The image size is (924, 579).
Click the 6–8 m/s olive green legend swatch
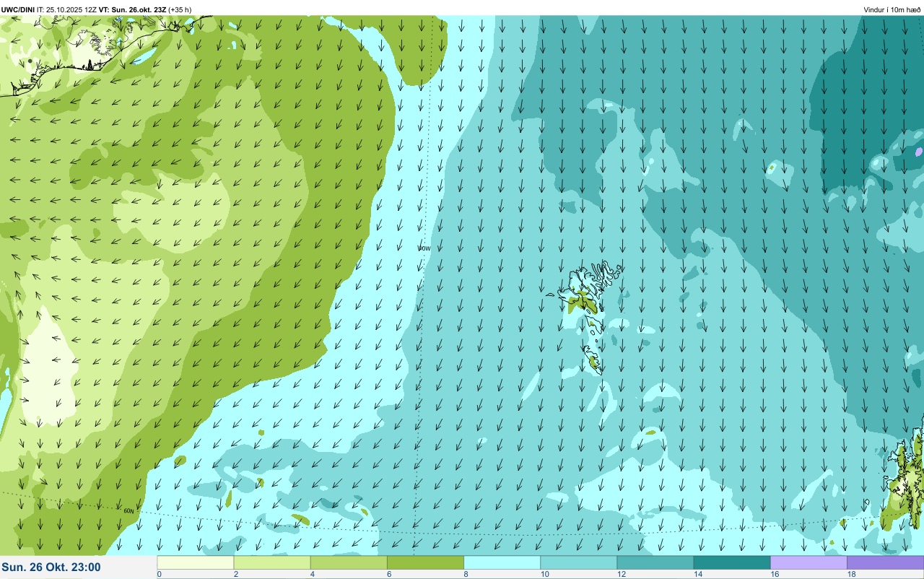425,562
